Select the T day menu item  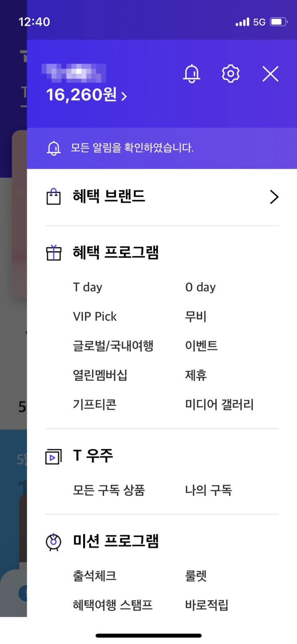[x=88, y=287]
